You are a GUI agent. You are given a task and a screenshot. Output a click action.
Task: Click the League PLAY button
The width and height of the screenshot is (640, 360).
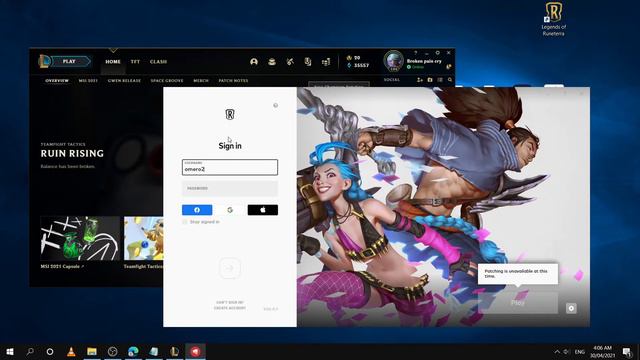70,62
